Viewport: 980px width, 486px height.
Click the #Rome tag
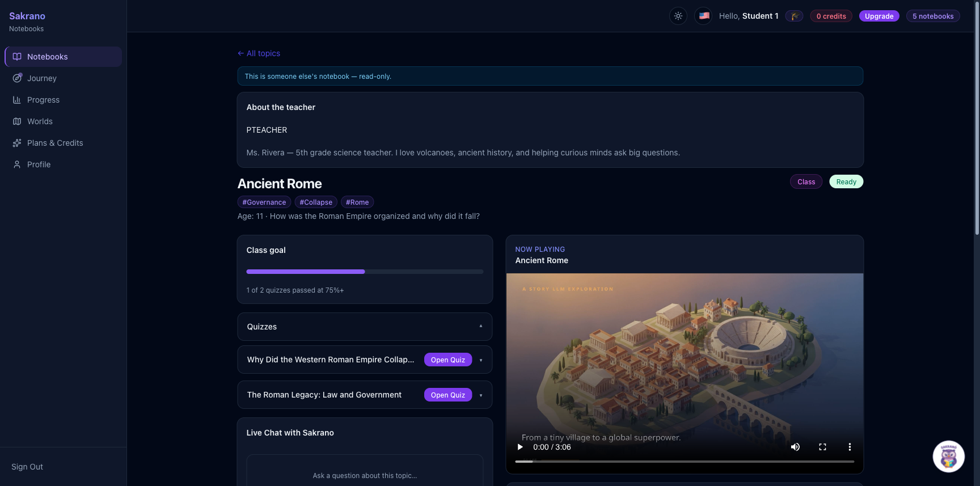point(357,202)
